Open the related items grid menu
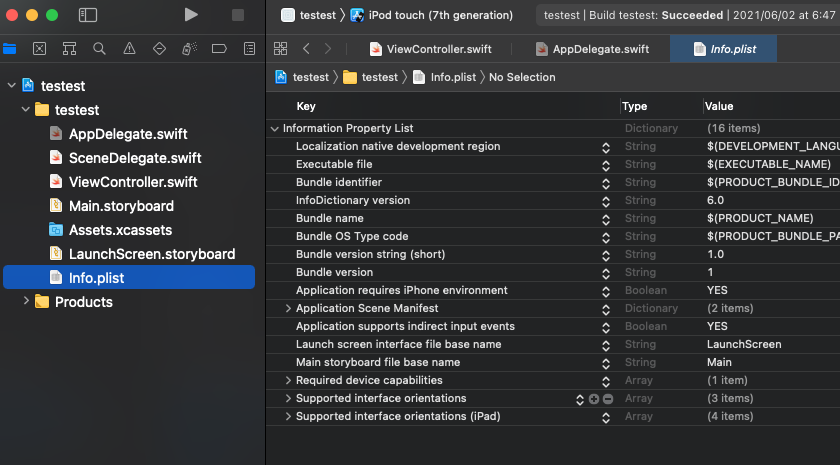Viewport: 840px width, 465px height. coord(281,48)
